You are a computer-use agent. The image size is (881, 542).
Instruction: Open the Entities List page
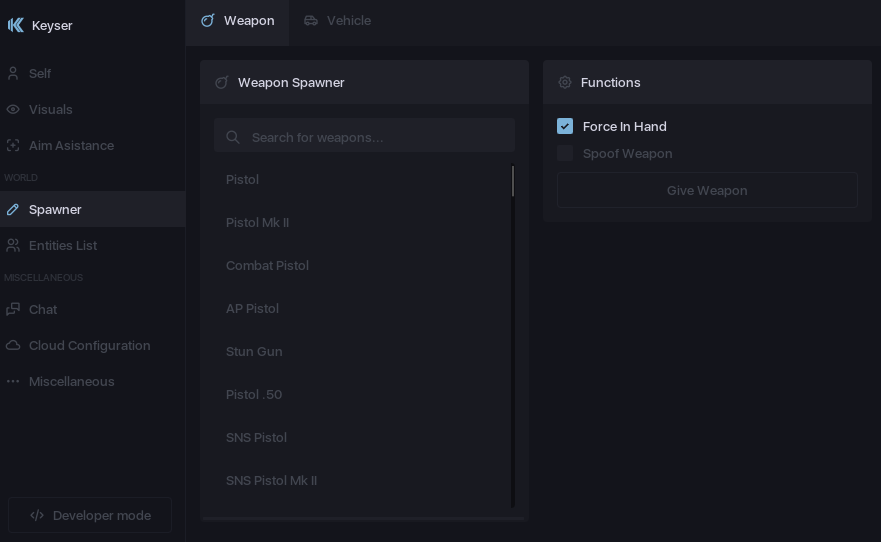tap(62, 246)
